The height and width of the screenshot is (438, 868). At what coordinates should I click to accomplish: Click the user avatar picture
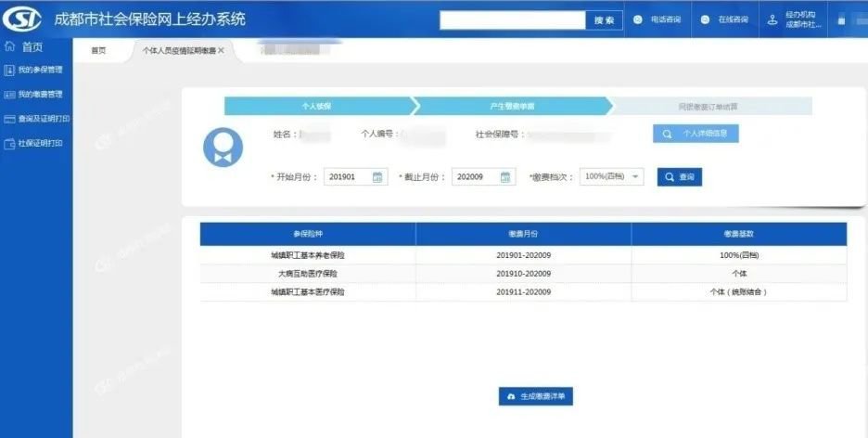[x=223, y=147]
